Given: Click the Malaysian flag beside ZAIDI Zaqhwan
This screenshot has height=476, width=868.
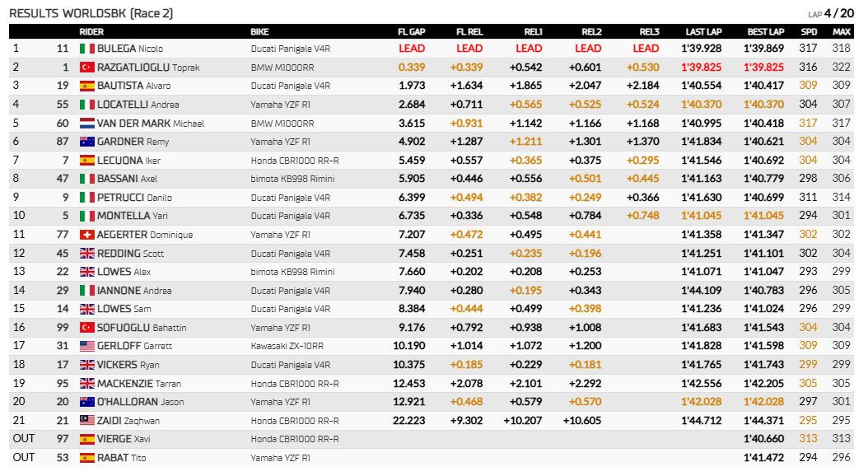Looking at the screenshot, I should pos(87,421).
